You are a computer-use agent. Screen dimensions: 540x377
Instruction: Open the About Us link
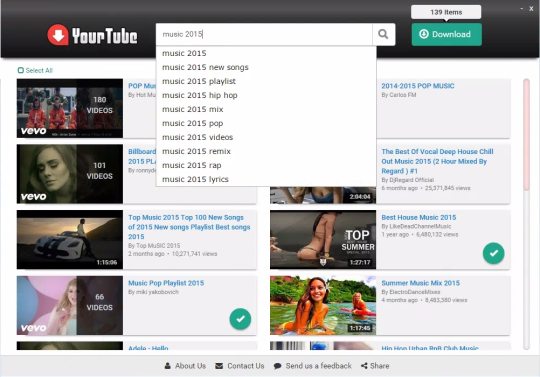[190, 366]
